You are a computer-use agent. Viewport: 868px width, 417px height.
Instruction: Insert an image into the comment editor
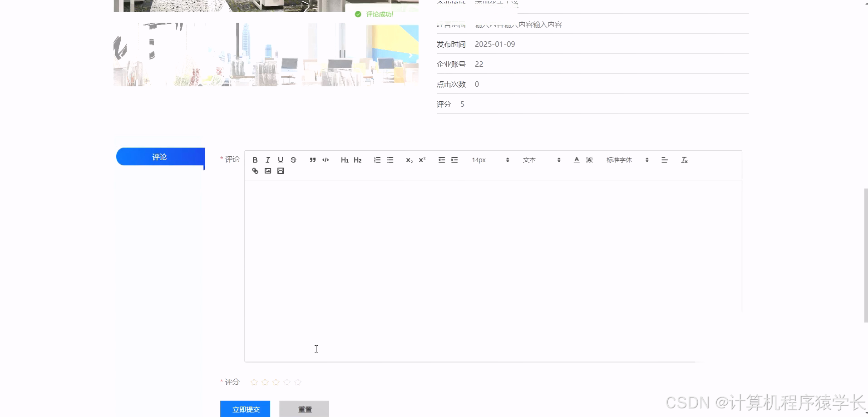pos(267,171)
